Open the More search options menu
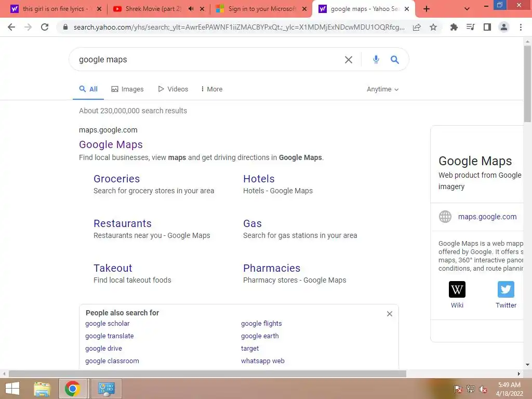 pyautogui.click(x=212, y=89)
